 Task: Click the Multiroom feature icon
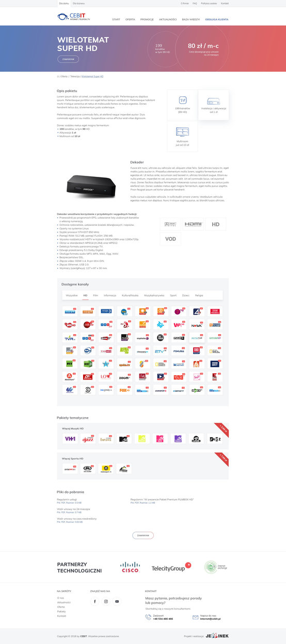[182, 131]
